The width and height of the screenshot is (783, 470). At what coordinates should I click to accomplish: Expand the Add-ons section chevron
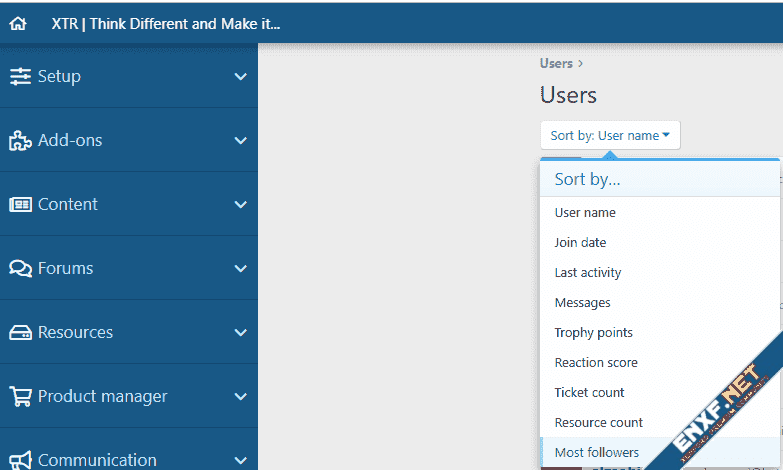(x=240, y=141)
